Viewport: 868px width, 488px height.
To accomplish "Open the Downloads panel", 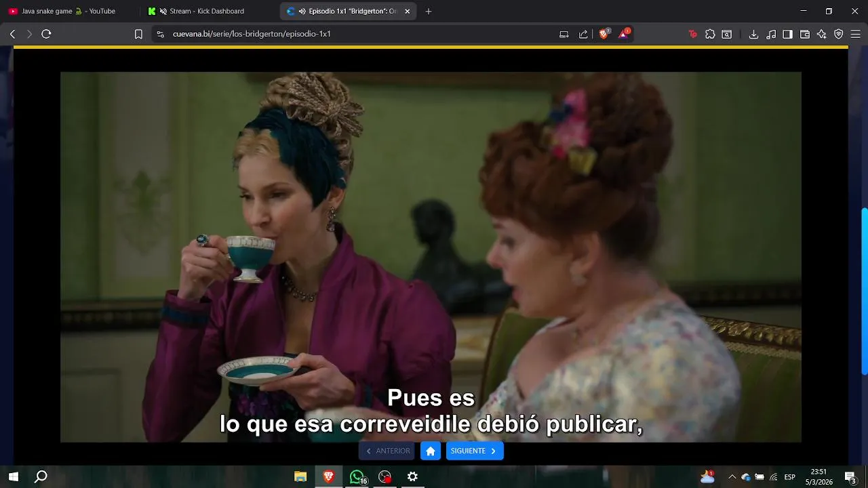I will point(753,34).
